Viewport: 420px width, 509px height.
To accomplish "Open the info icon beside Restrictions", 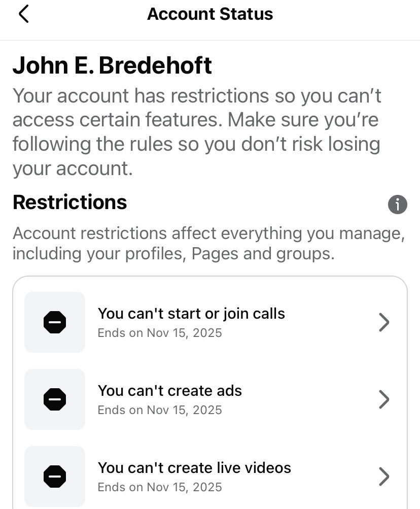I will coord(397,205).
